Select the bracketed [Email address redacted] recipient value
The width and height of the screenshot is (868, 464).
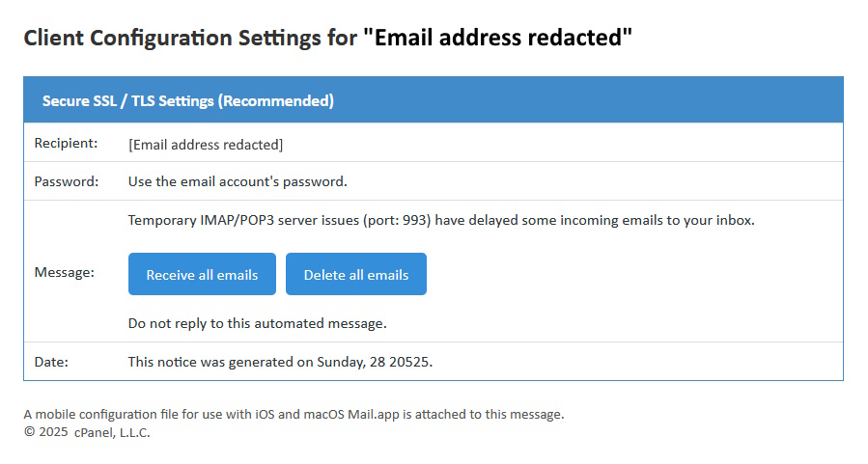coord(206,145)
